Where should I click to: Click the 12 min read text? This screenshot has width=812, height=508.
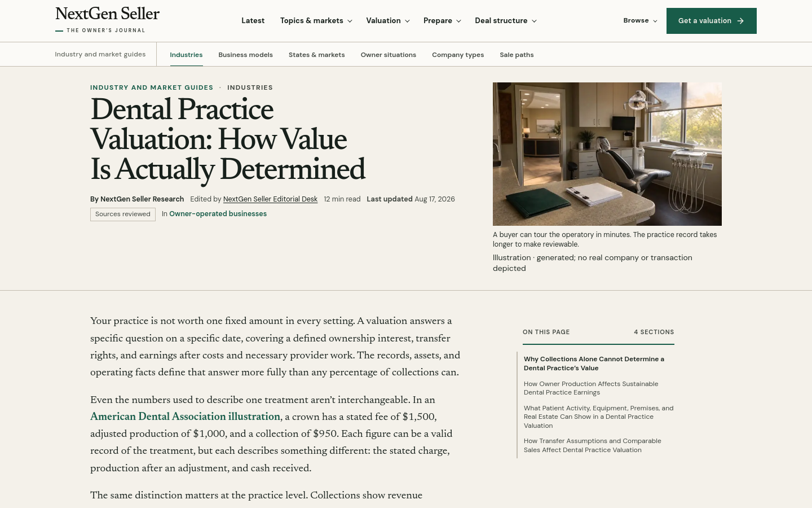[x=342, y=199]
